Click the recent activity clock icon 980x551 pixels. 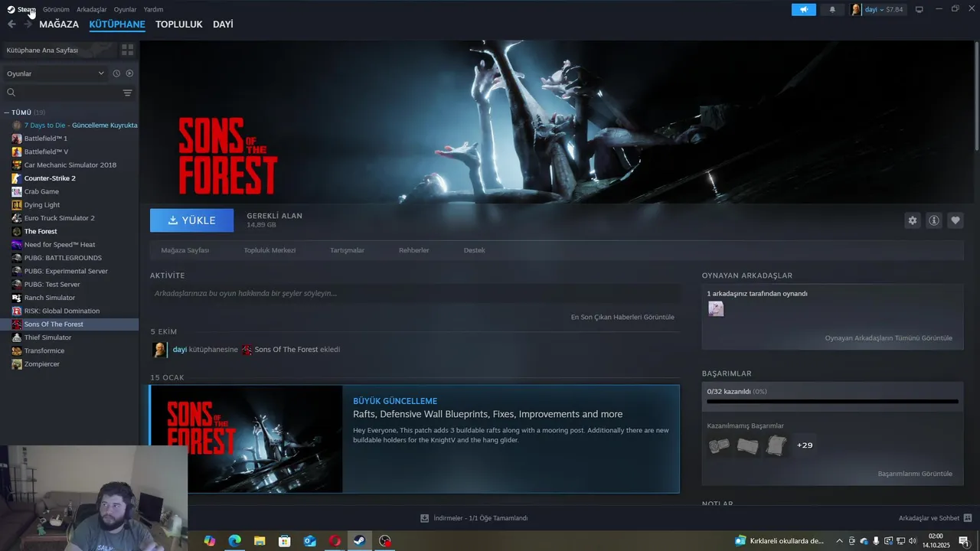coord(116,73)
